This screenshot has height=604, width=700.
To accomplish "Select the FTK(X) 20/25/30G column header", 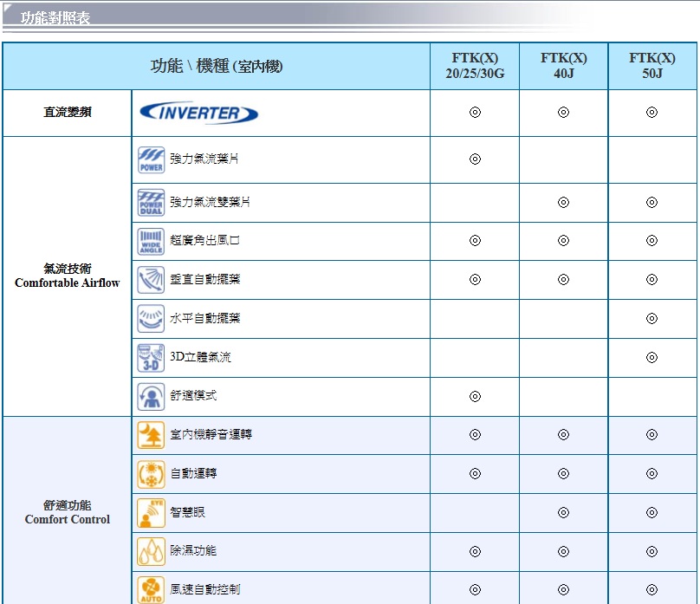I will pyautogui.click(x=475, y=66).
